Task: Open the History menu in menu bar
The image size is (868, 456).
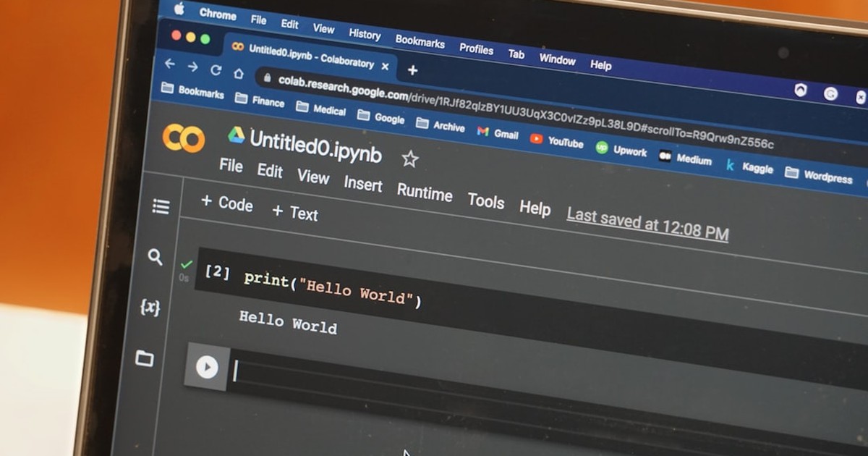Action: [x=365, y=34]
